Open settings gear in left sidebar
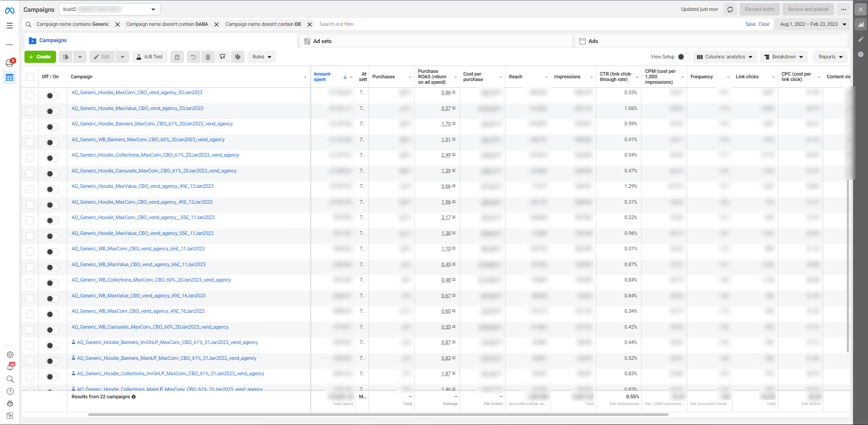 click(10, 355)
